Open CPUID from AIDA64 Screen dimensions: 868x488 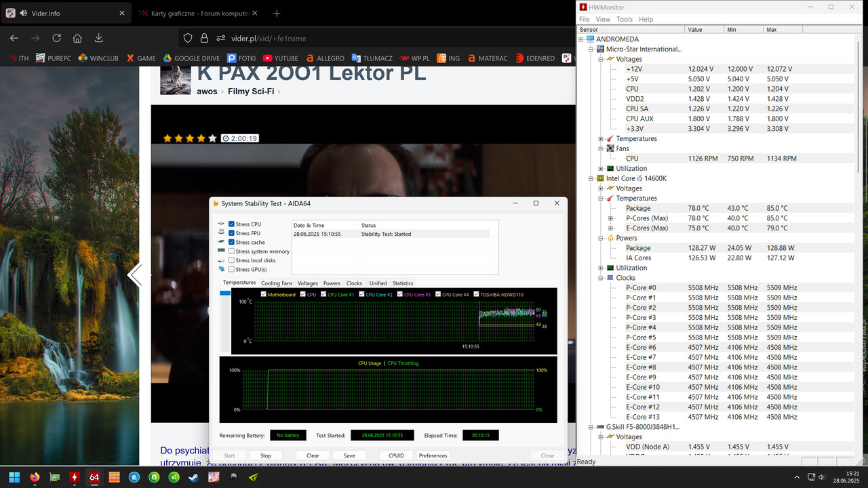click(397, 455)
